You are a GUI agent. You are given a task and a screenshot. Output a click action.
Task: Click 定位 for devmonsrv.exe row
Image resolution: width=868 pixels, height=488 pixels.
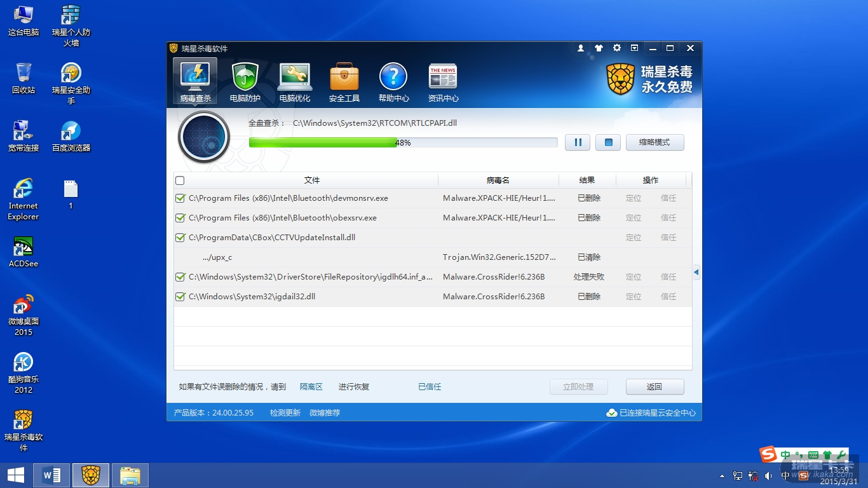634,198
